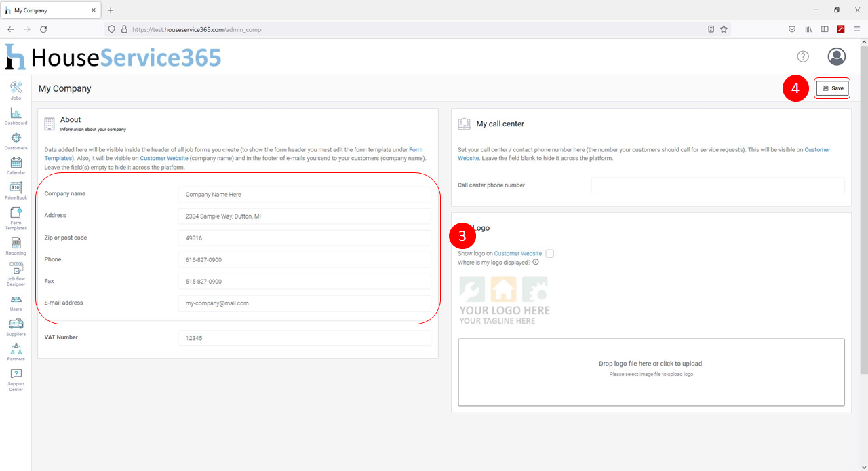Click the Company name input field
Image resolution: width=868 pixels, height=471 pixels.
(x=304, y=195)
